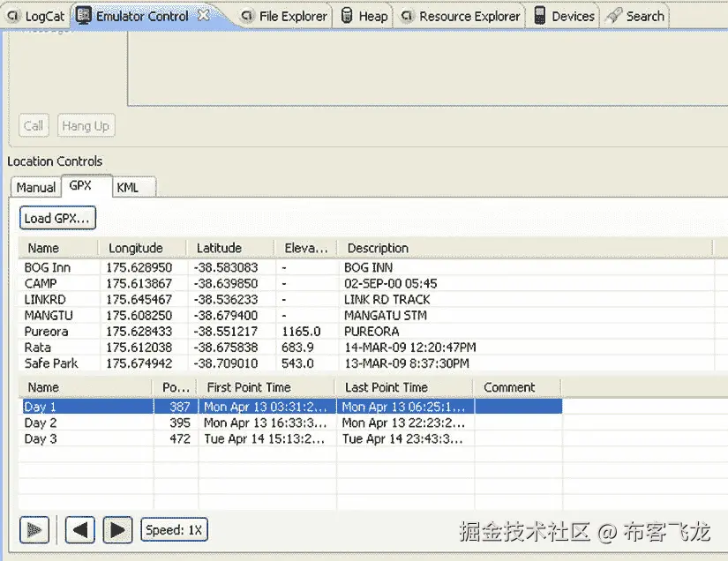Click description MANGATU STM
Image resolution: width=728 pixels, height=561 pixels.
[386, 316]
